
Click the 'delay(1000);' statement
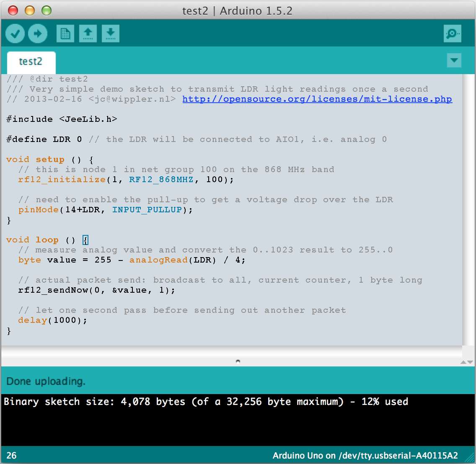tap(52, 320)
